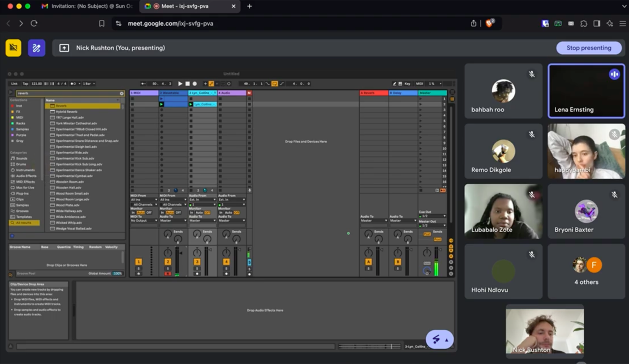Toggle the Ableton loop switch
The height and width of the screenshot is (364, 629).
pyautogui.click(x=275, y=84)
